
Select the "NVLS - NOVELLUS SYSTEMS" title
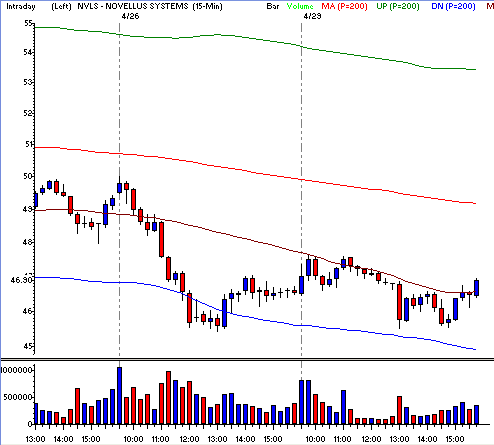(133, 6)
